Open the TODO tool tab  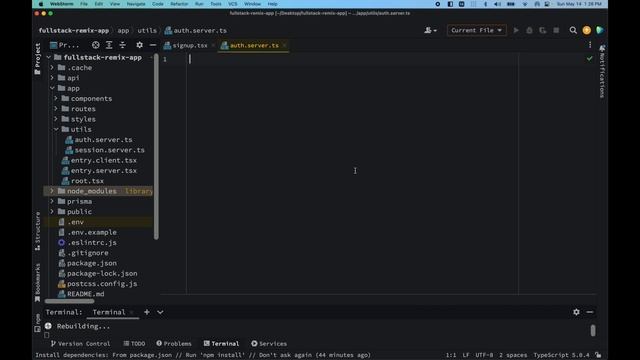coord(134,344)
